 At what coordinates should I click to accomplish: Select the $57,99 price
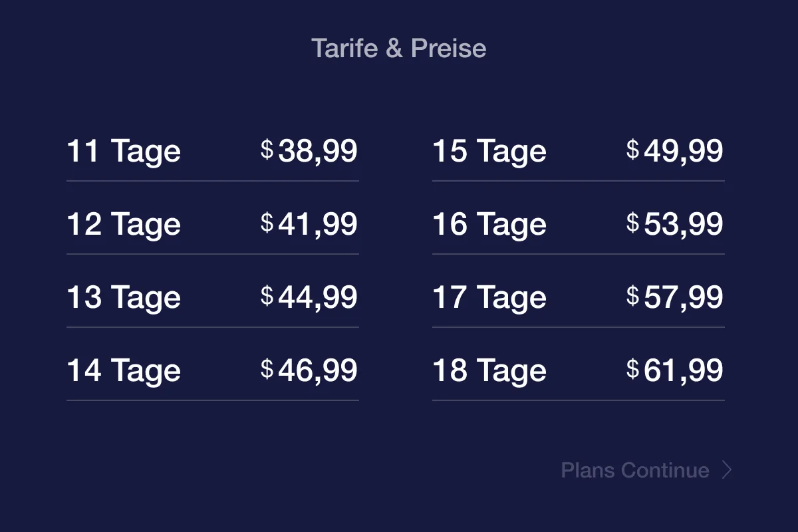pos(676,297)
